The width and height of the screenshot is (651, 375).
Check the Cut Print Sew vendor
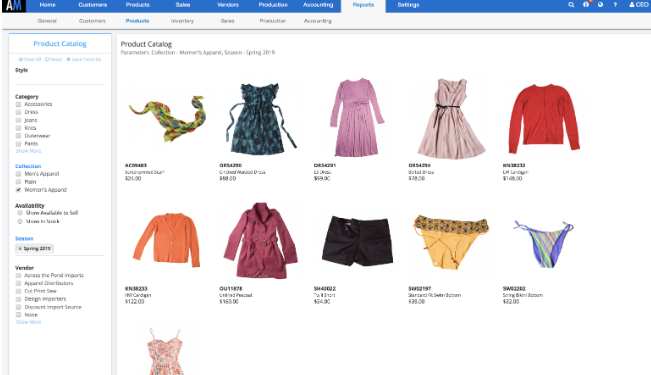(x=18, y=291)
